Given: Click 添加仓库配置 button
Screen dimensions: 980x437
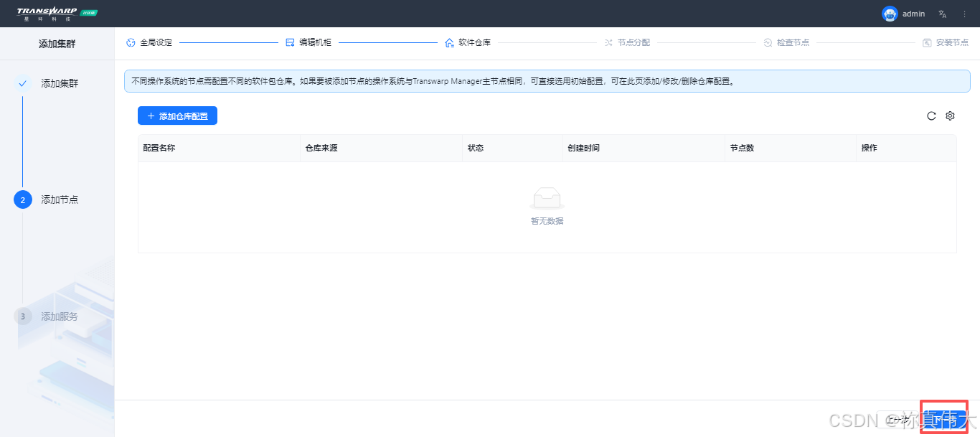Looking at the screenshot, I should (x=177, y=116).
